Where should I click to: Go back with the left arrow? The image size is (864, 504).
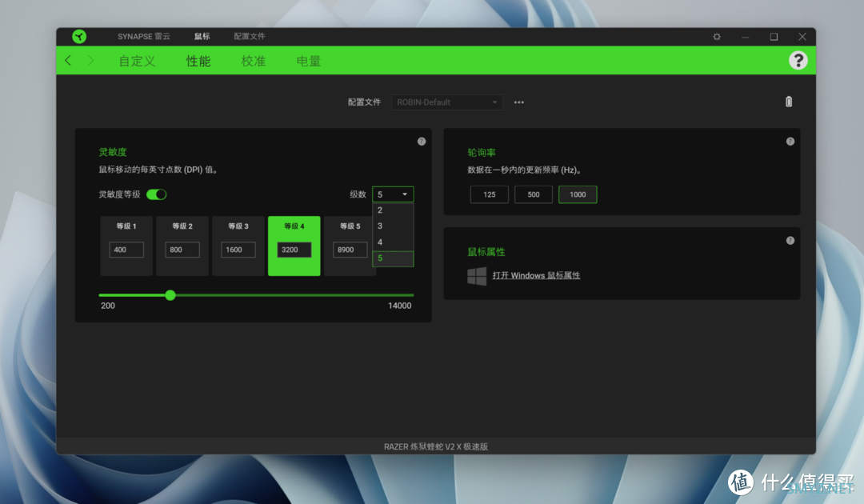pyautogui.click(x=68, y=60)
